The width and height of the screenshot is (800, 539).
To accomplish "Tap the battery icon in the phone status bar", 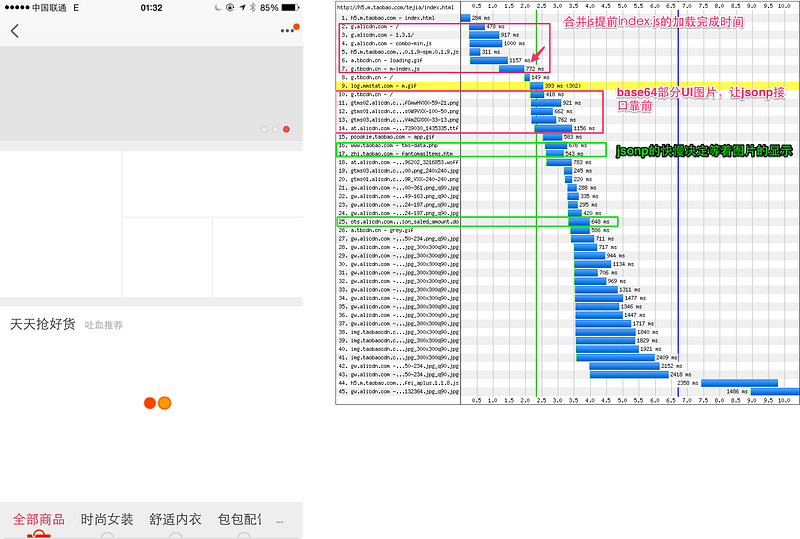I will (290, 8).
